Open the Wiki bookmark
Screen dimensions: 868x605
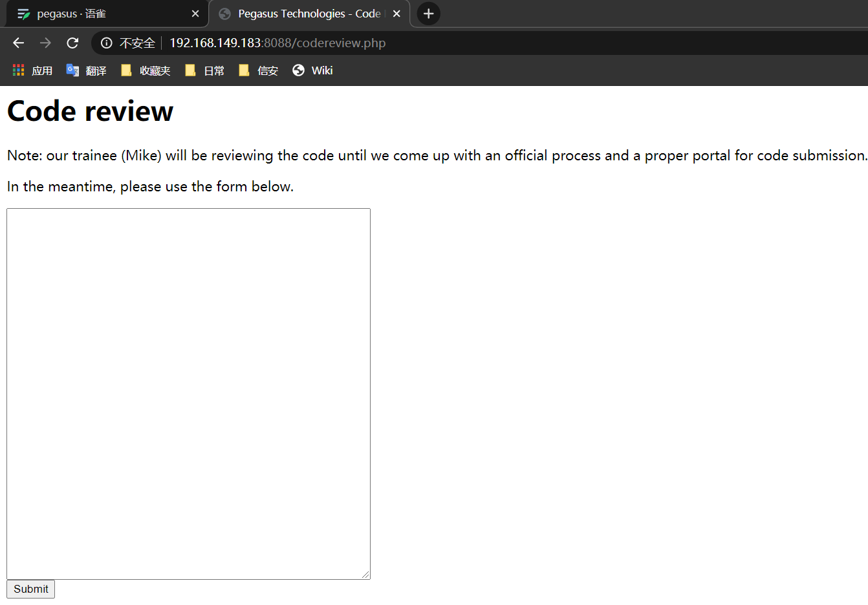(x=312, y=70)
